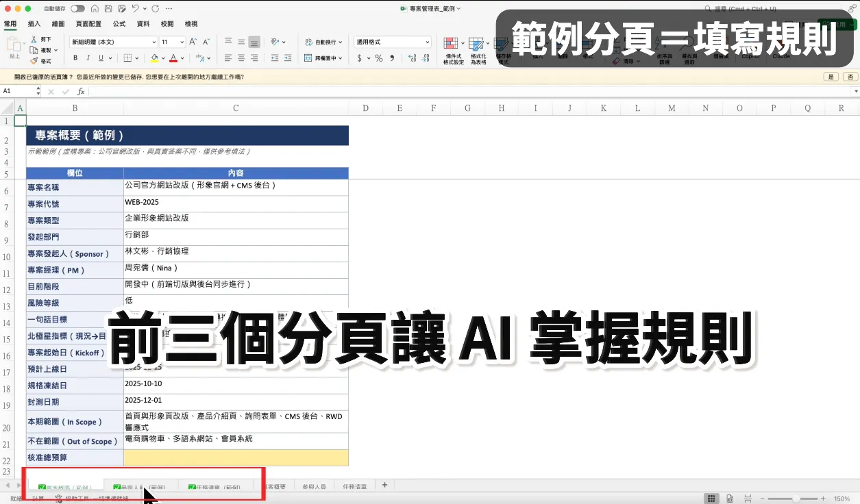Set top vertical alignment
Viewport: 860px width, 504px height.
228,42
